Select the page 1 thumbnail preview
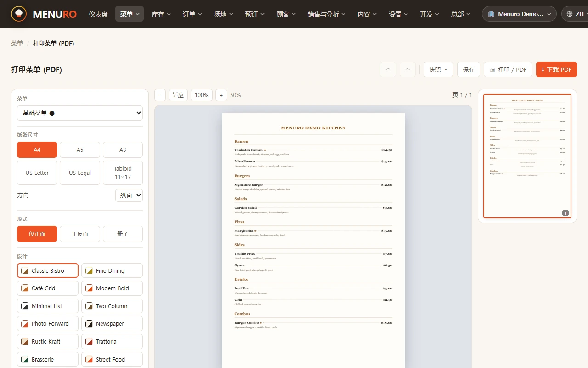Image resolution: width=588 pixels, height=368 pixels. tap(527, 156)
